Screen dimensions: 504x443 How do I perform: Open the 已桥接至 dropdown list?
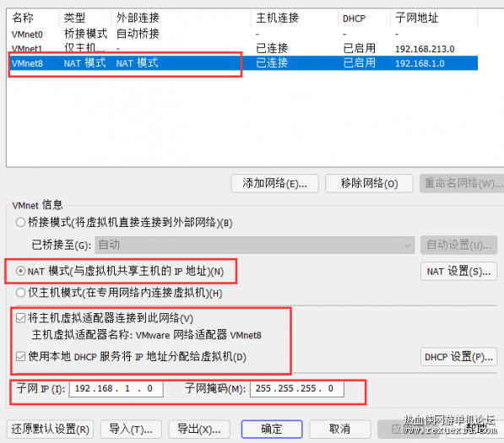pyautogui.click(x=255, y=245)
